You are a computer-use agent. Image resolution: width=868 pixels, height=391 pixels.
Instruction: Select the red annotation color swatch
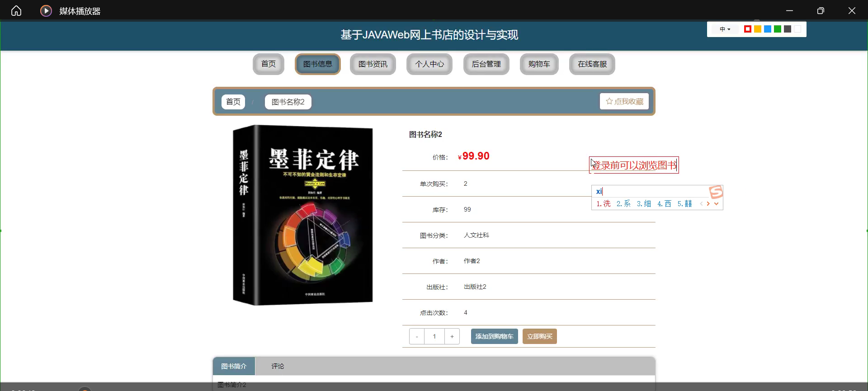point(748,29)
